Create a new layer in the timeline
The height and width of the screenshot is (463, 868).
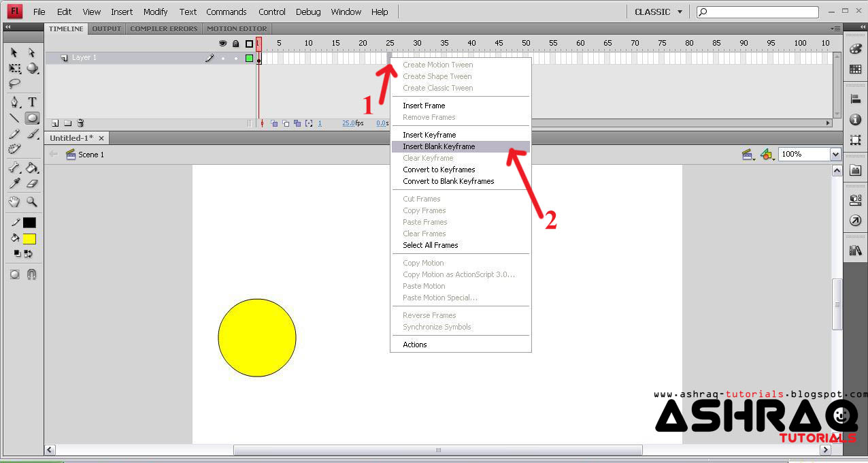(54, 123)
